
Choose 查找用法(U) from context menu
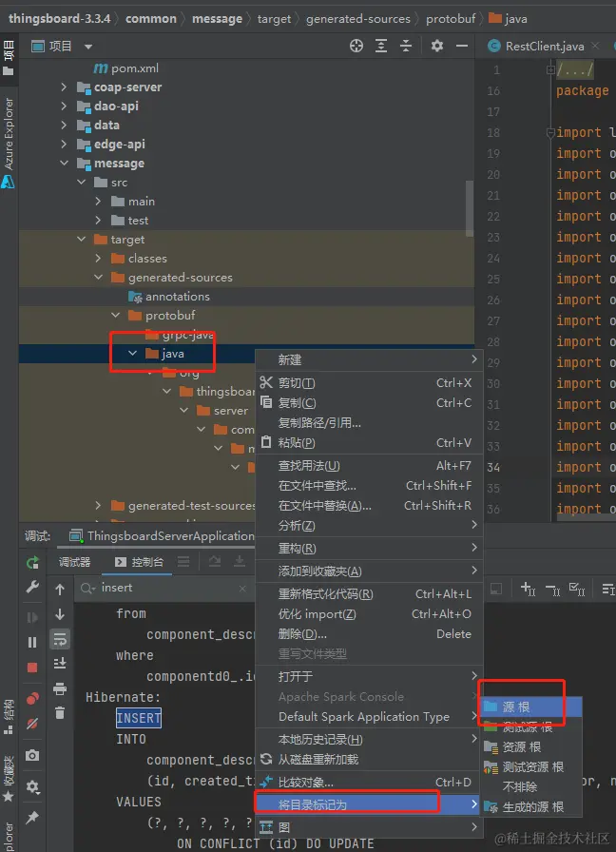click(x=368, y=466)
